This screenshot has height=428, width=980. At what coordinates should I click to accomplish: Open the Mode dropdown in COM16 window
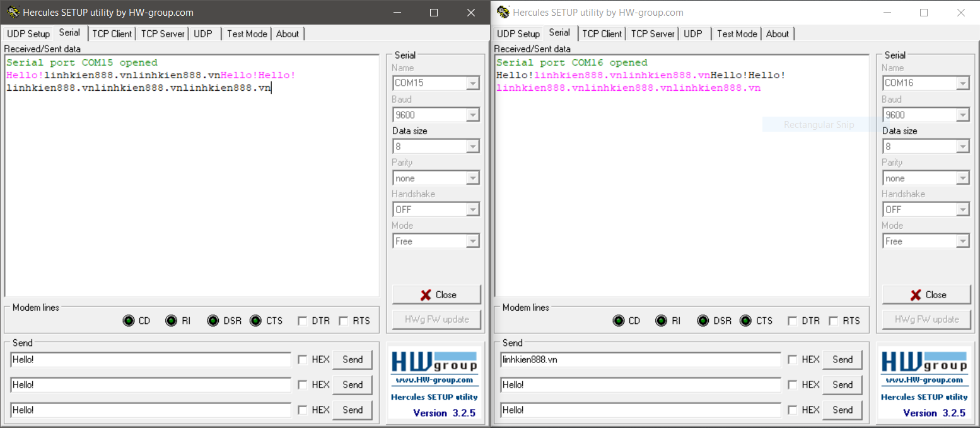(962, 241)
